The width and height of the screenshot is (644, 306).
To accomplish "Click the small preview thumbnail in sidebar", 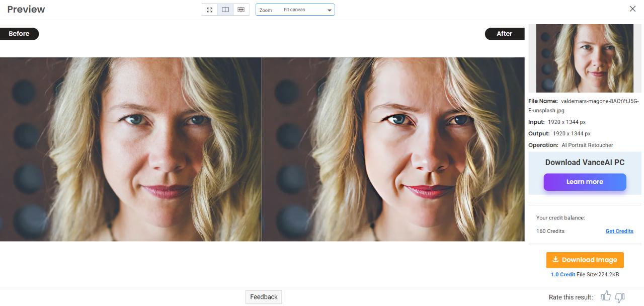I will tap(585, 58).
